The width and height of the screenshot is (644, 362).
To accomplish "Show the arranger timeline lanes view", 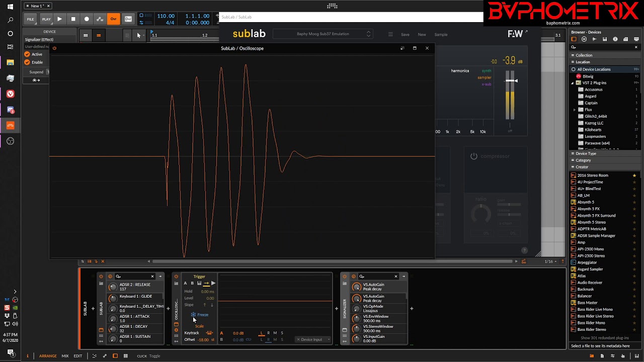I will pyautogui.click(x=99, y=35).
